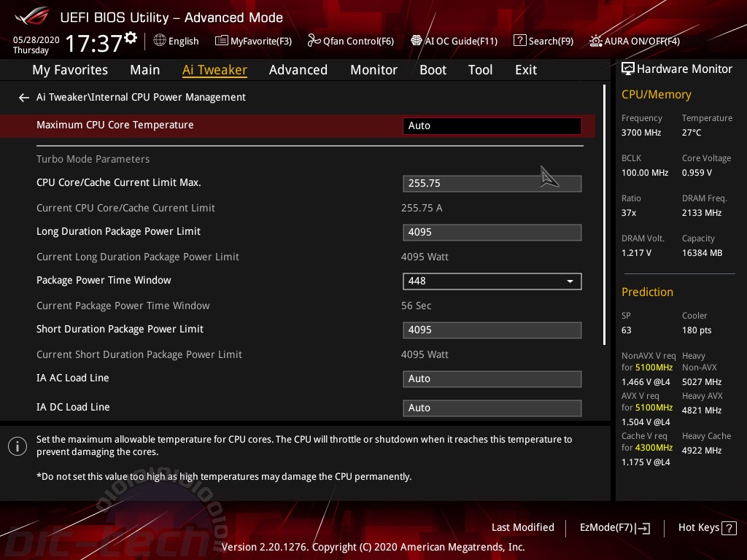This screenshot has width=747, height=560.
Task: Switch to the Advanced tab
Action: tap(298, 70)
